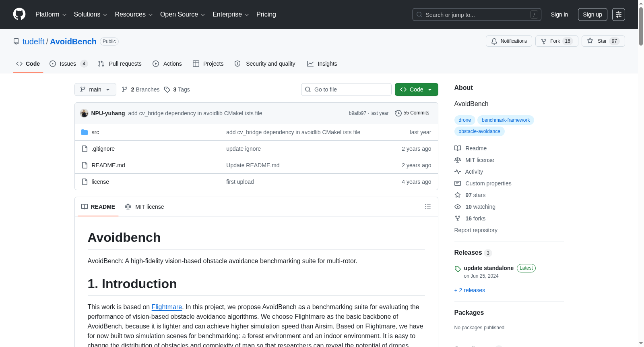Switch to the Issues tab

point(68,64)
